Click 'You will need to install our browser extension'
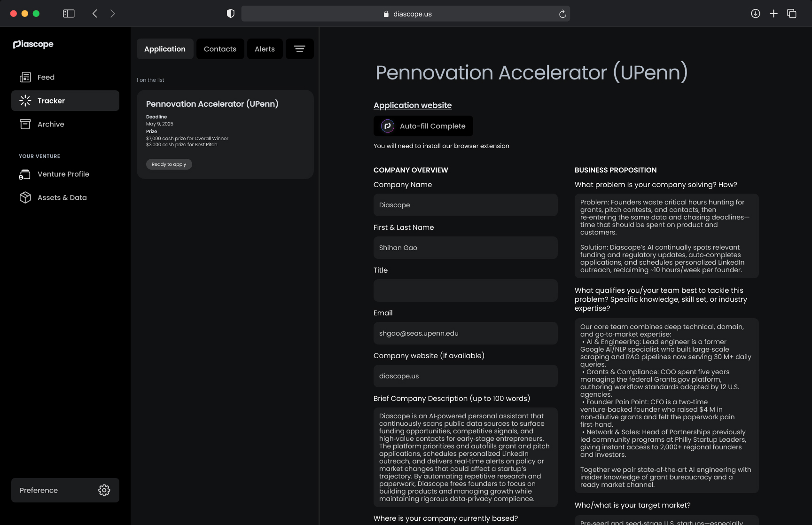The height and width of the screenshot is (525, 812). (441, 146)
